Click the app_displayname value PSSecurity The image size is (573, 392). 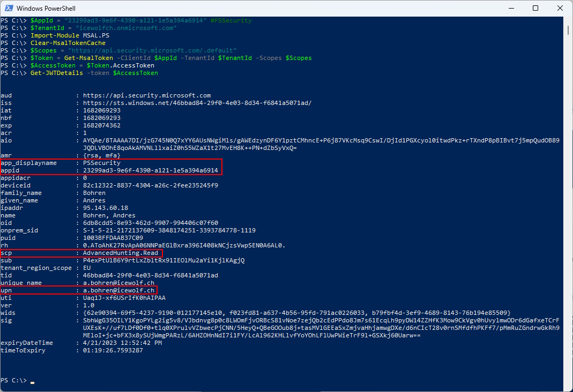pyautogui.click(x=102, y=163)
